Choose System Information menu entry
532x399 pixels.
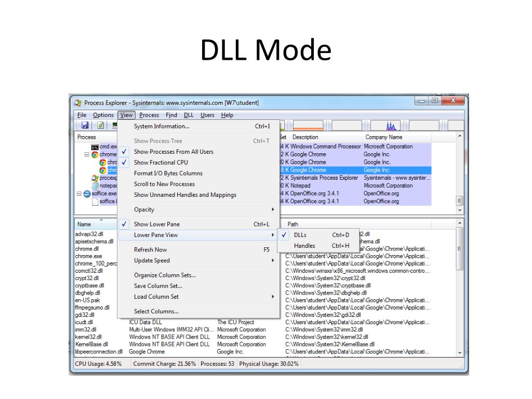point(198,126)
